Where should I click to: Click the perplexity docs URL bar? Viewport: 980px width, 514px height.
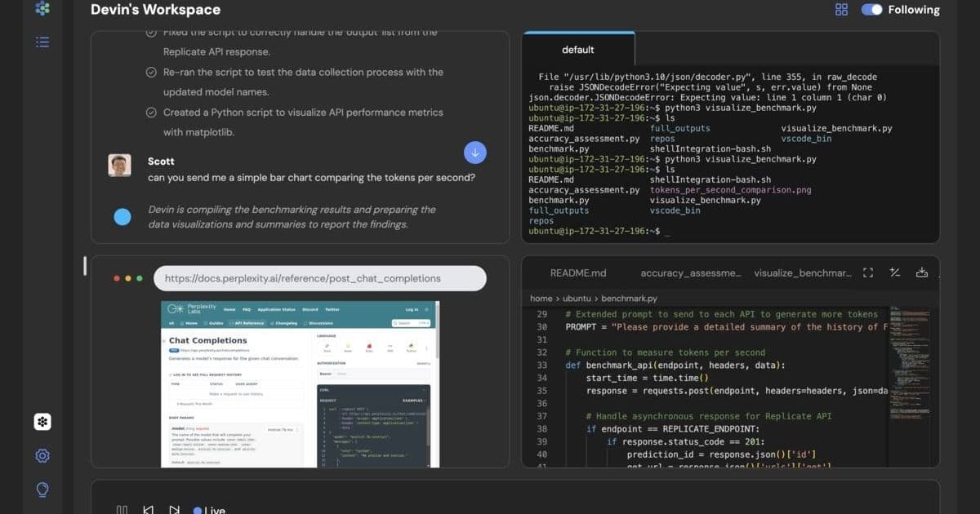click(318, 278)
